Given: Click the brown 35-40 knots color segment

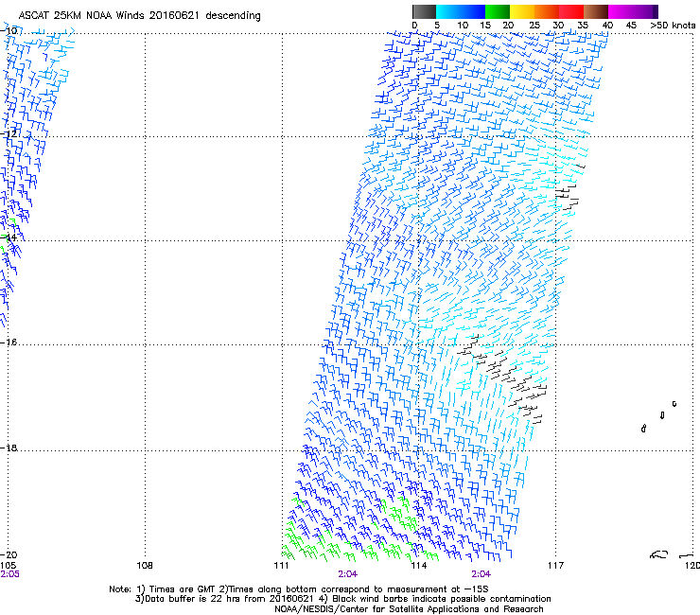Looking at the screenshot, I should [596, 11].
